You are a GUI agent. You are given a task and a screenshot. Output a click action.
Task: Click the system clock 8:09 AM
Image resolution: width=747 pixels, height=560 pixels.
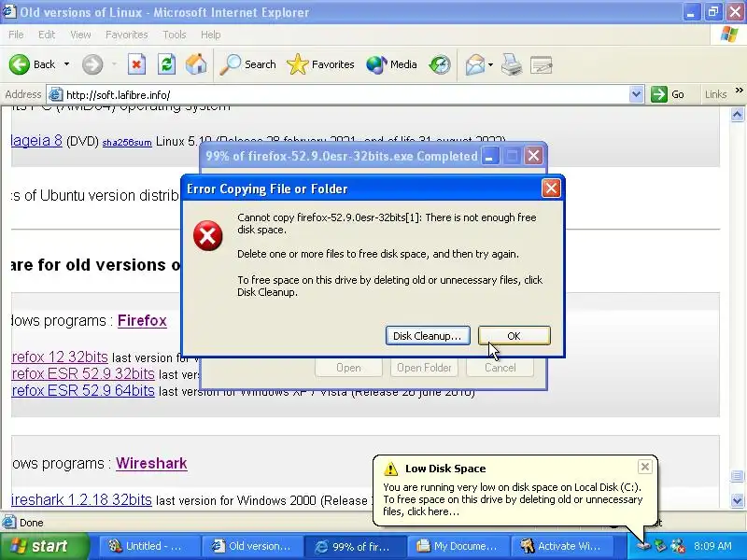pyautogui.click(x=712, y=546)
